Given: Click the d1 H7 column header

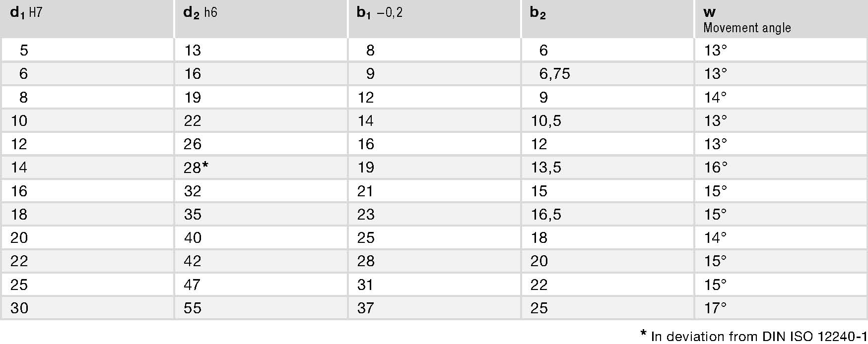Looking at the screenshot, I should pyautogui.click(x=26, y=12).
